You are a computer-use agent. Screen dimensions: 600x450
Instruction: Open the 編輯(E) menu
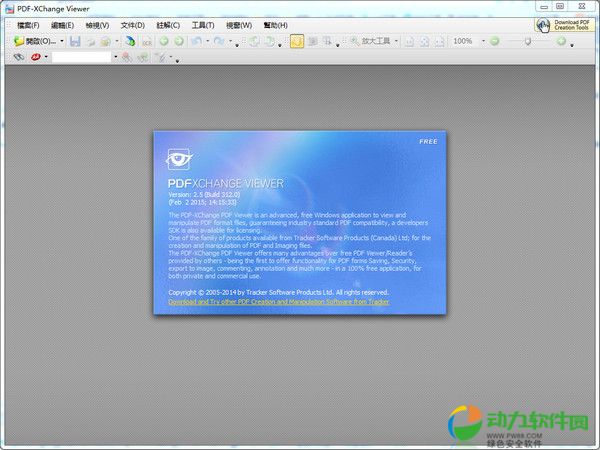[x=63, y=24]
